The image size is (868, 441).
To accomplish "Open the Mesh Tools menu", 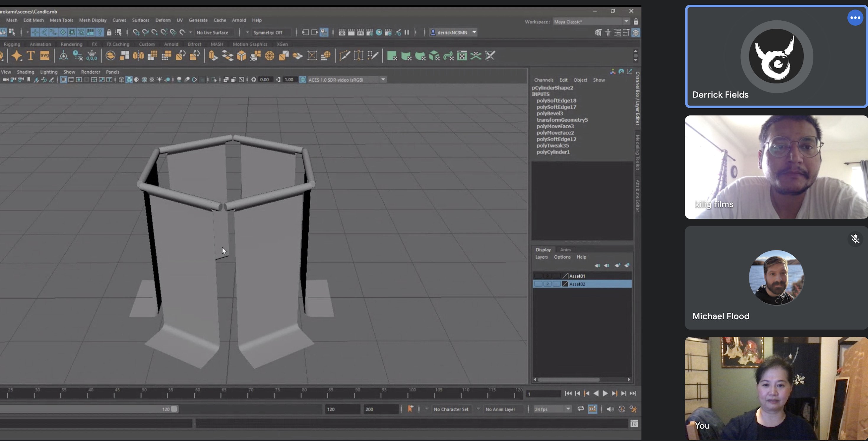I will click(x=61, y=20).
